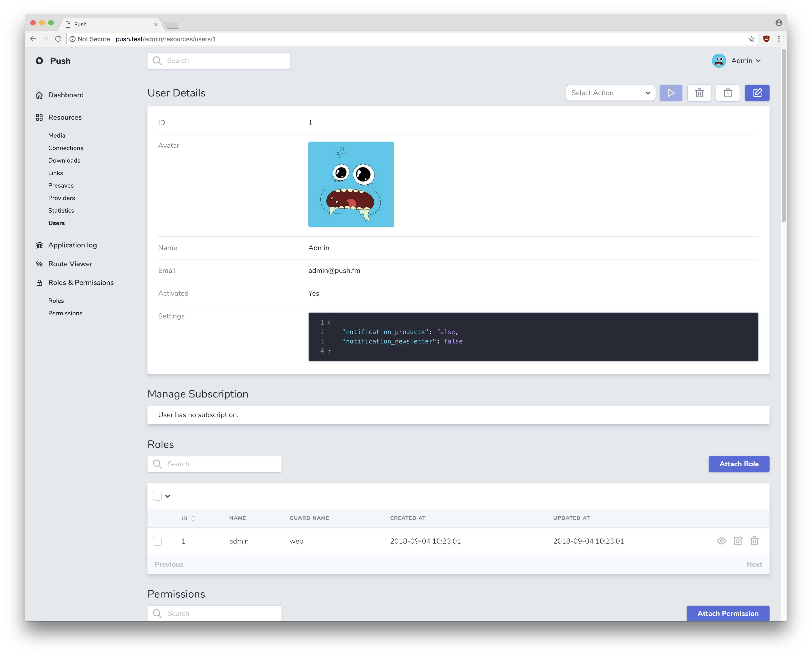Open a new browser tab
The width and height of the screenshot is (812, 657).
171,25
